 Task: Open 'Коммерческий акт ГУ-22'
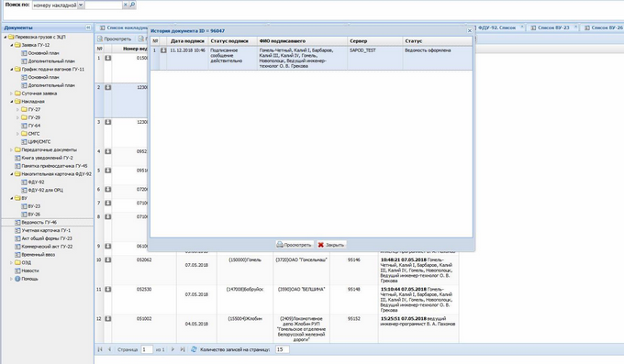tap(47, 247)
